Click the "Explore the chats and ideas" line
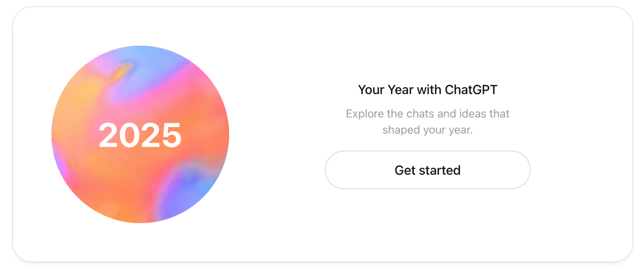 (427, 114)
